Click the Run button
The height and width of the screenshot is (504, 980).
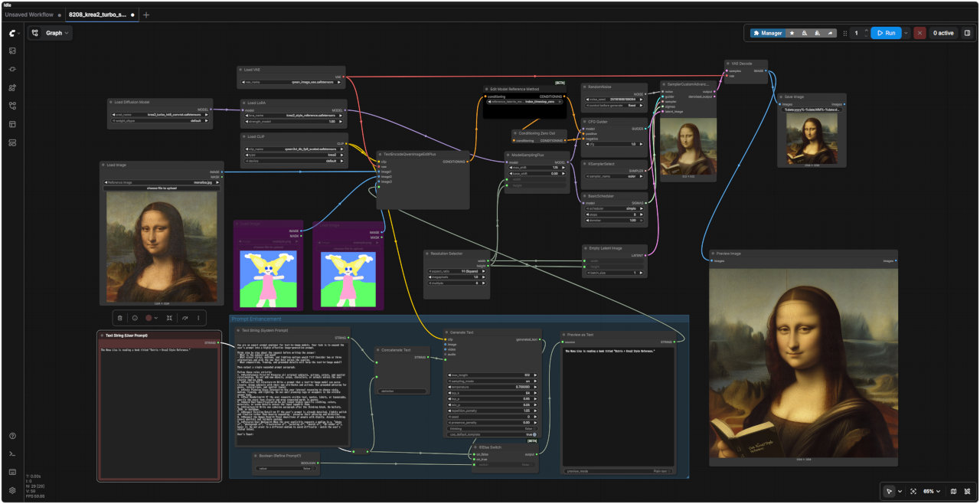886,33
